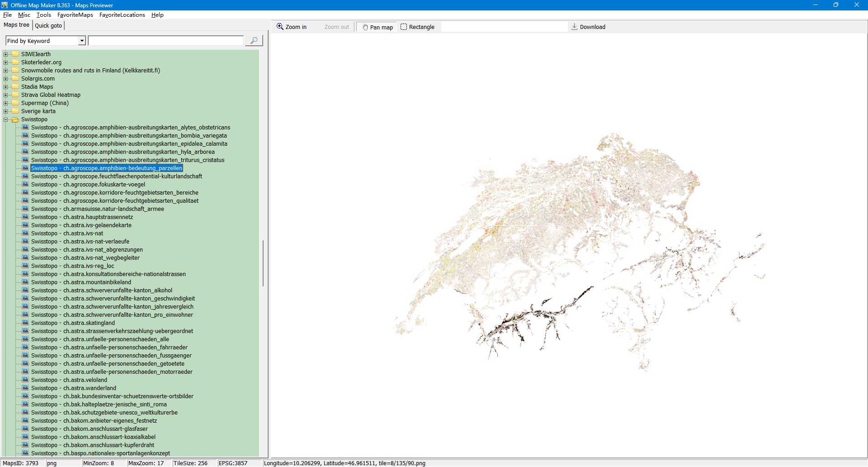
Task: Collapse the Swisstopo folder node
Action: (x=6, y=119)
